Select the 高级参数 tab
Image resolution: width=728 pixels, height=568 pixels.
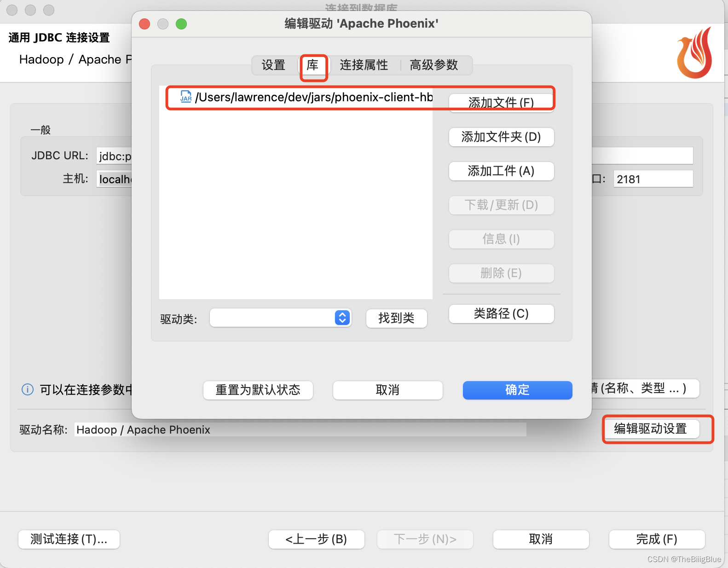pos(433,65)
